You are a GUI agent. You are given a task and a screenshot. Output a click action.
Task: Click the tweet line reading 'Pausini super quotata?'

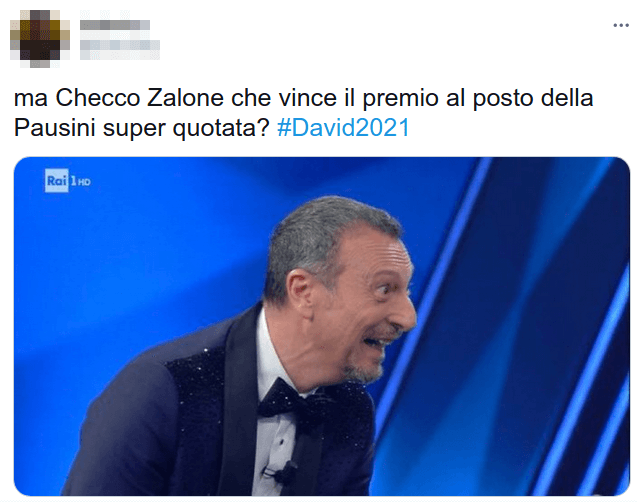pos(142,128)
